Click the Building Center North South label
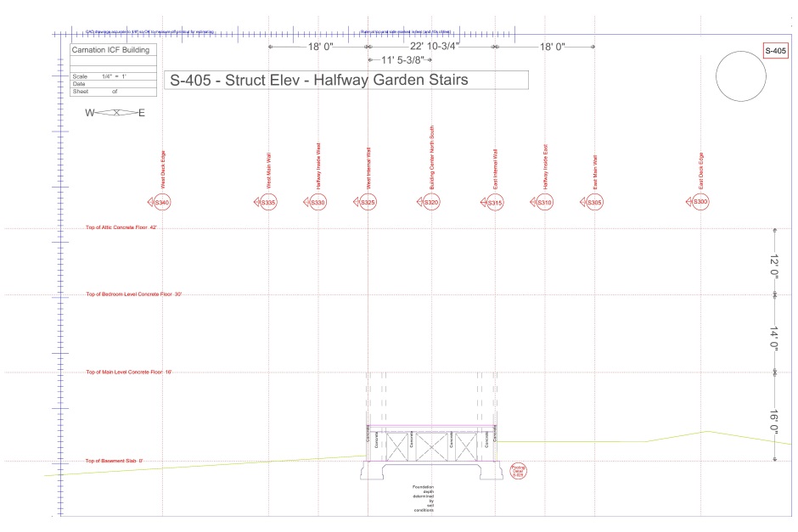Screen dimensions: 798x532 (432, 158)
